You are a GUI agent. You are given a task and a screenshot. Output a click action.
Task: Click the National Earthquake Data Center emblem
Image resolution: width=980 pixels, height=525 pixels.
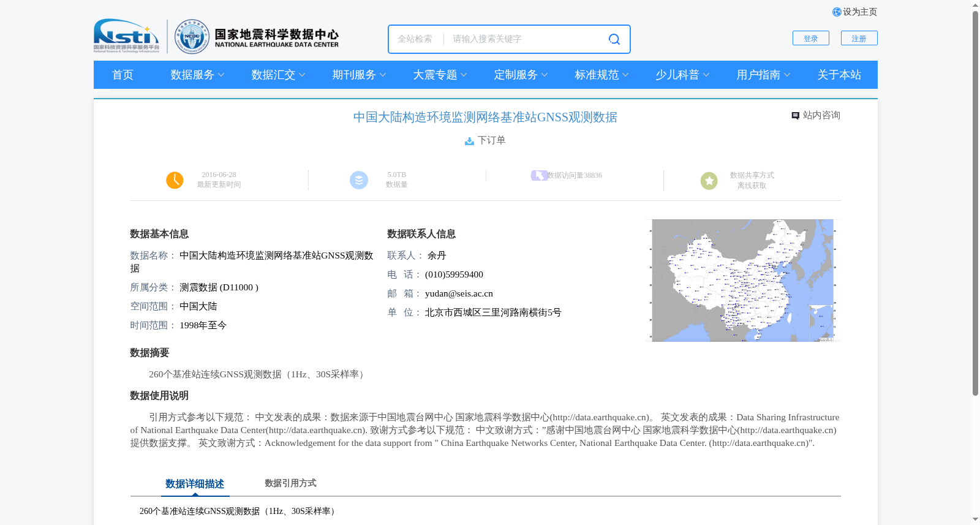tap(192, 37)
